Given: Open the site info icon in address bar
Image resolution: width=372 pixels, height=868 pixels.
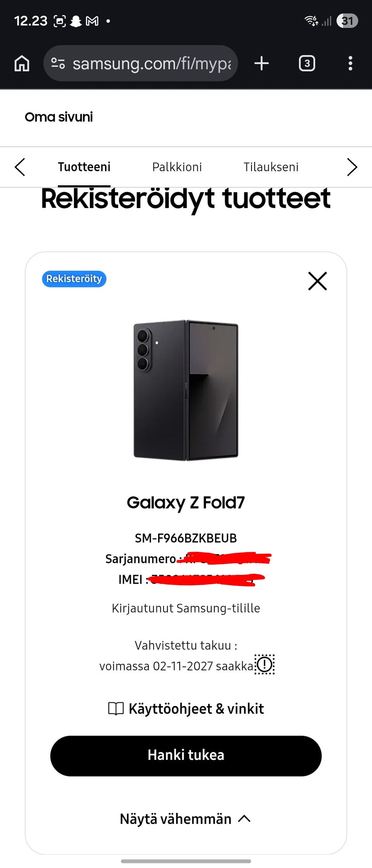Looking at the screenshot, I should click(x=58, y=63).
